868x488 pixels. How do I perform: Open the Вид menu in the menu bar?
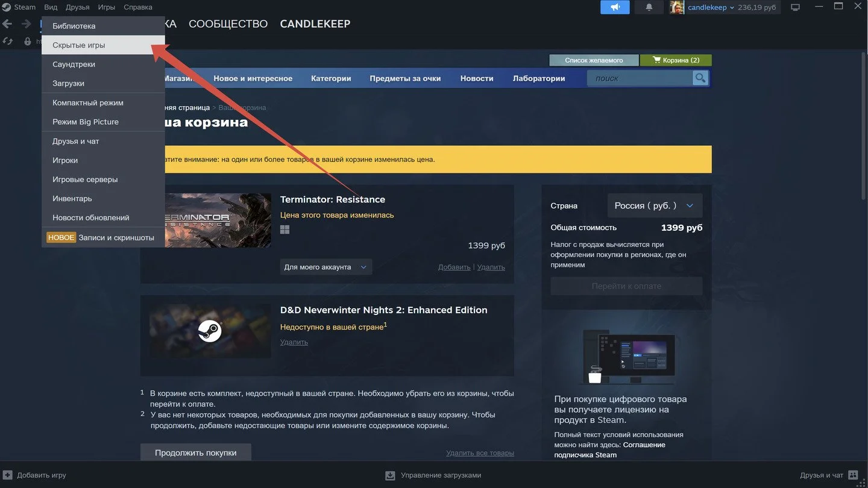(x=51, y=7)
